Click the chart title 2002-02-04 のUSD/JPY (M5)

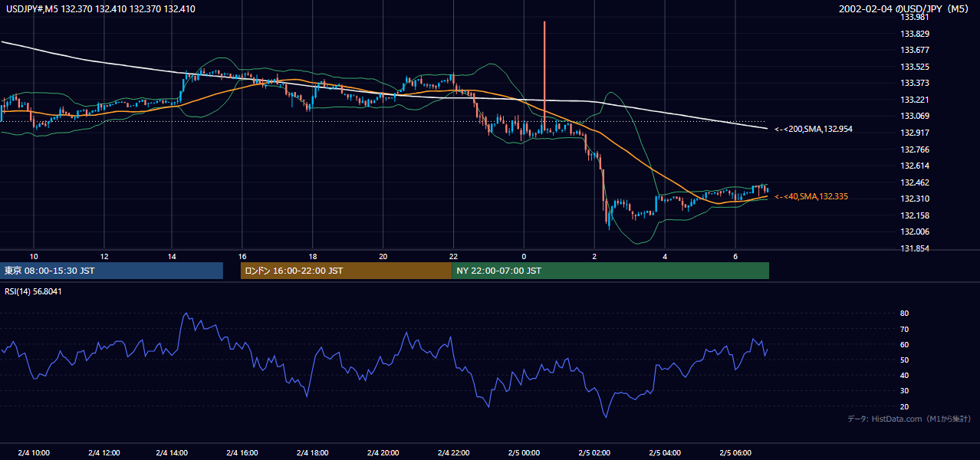tap(904, 8)
